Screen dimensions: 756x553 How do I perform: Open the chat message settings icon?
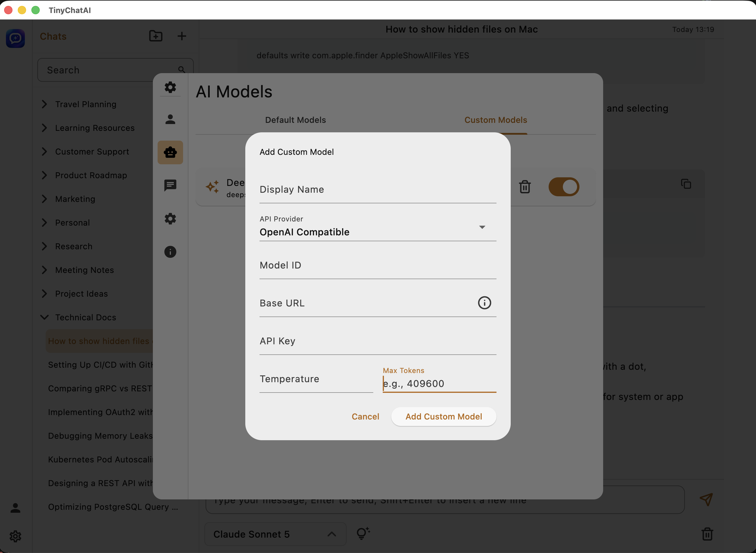tap(170, 185)
